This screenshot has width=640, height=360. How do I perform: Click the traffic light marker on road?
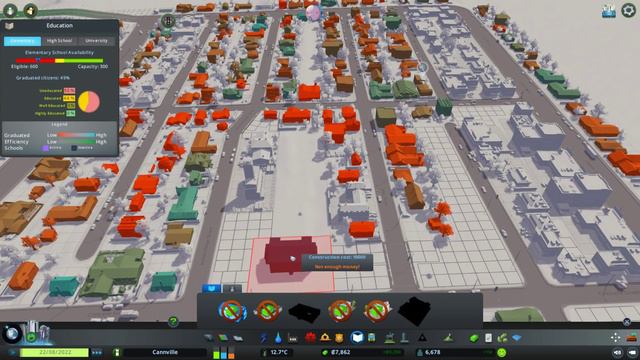point(168,20)
